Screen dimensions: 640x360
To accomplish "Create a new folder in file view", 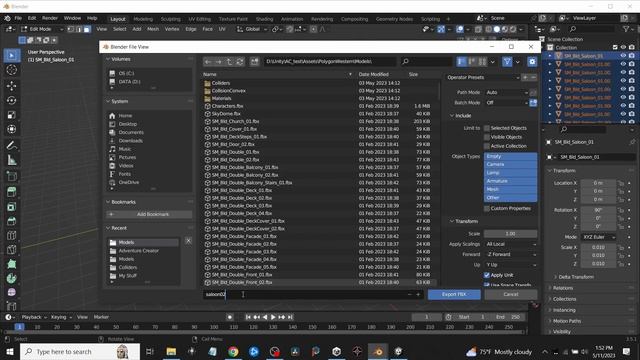I will [254, 62].
